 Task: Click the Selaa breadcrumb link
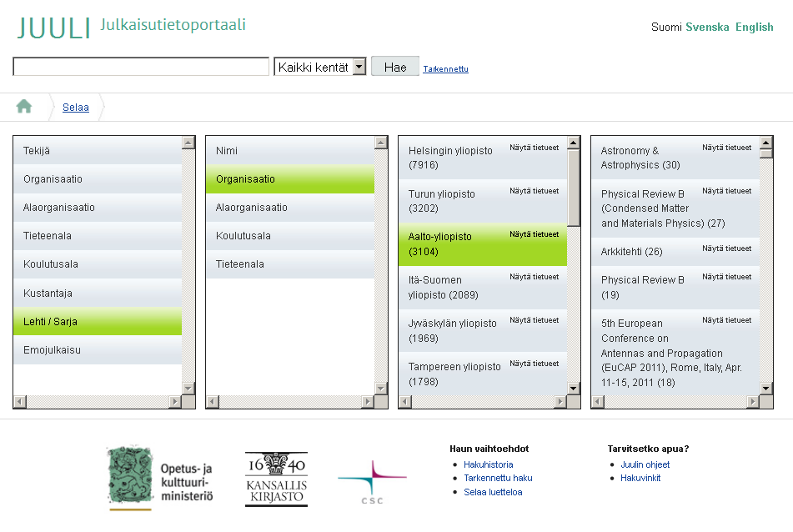pyautogui.click(x=76, y=108)
